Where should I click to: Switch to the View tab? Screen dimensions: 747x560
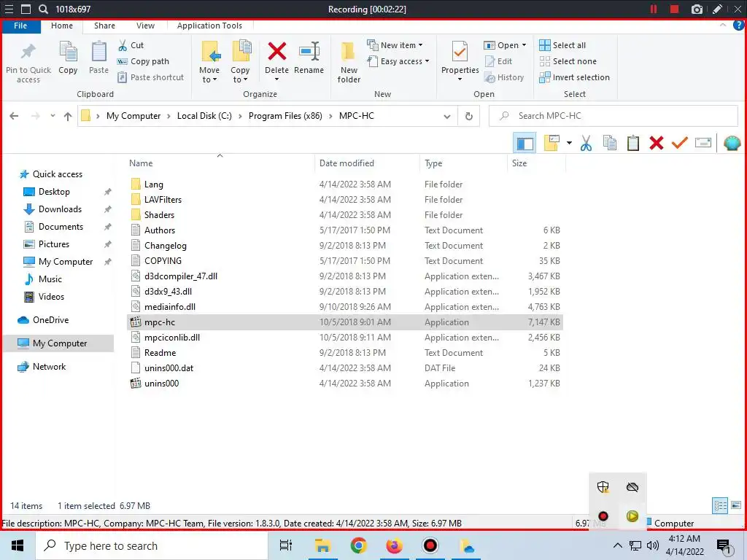tap(145, 26)
